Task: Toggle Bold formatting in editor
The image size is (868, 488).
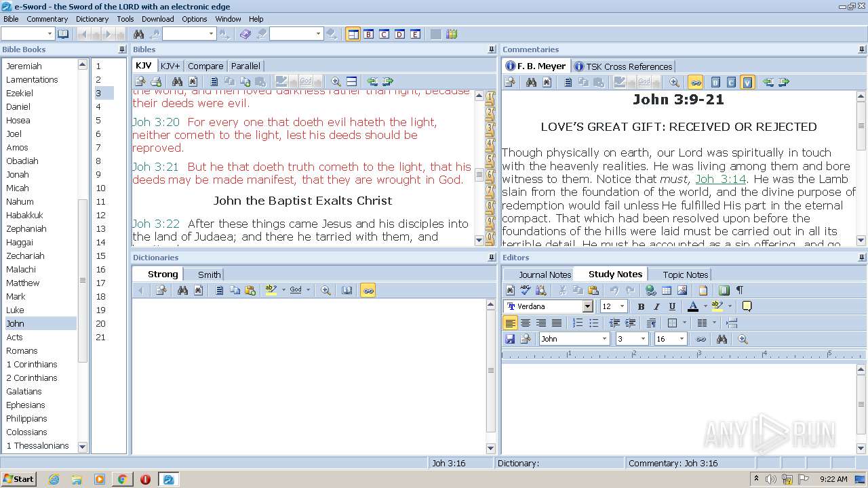Action: pyautogui.click(x=641, y=306)
